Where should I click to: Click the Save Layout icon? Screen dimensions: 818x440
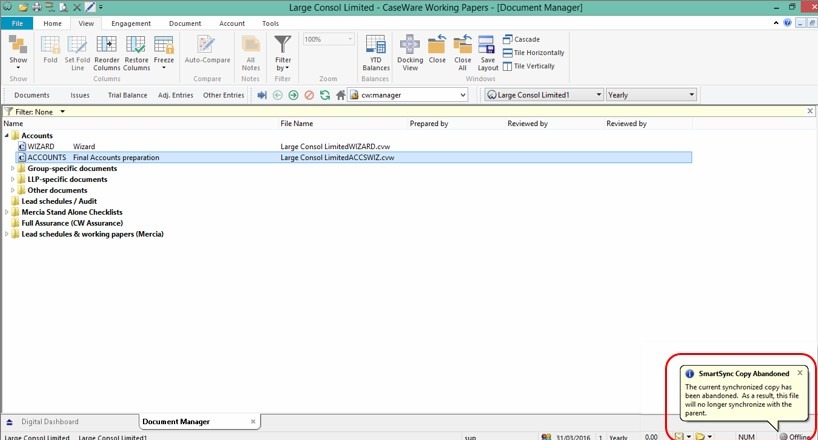487,50
